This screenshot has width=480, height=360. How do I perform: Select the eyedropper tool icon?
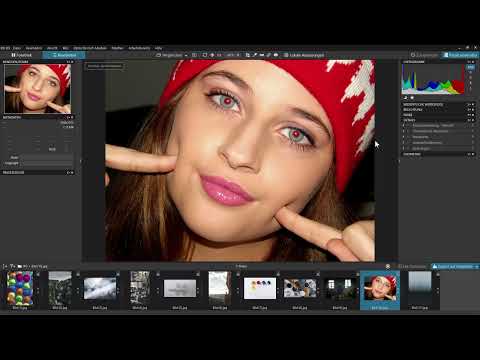(255, 55)
